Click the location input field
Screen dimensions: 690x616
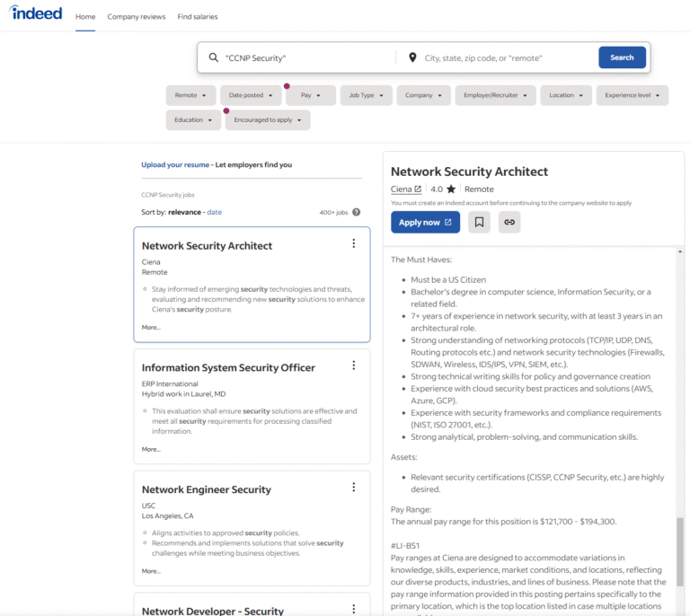point(508,58)
